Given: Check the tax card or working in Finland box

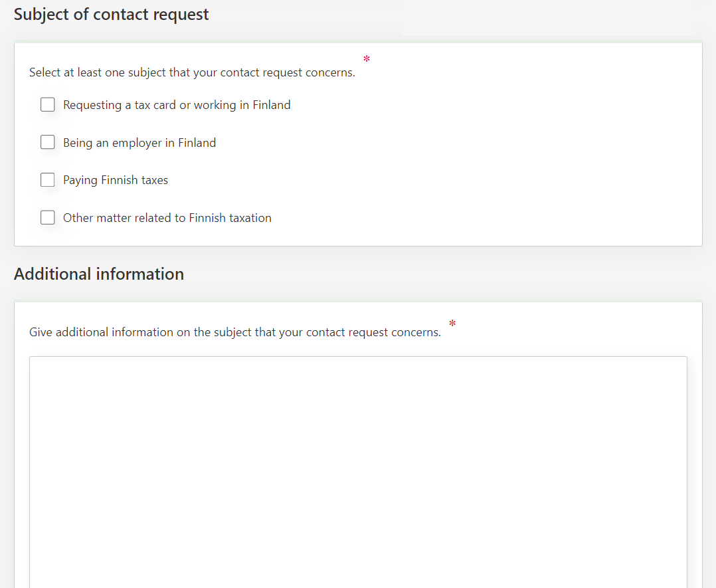Looking at the screenshot, I should click(48, 105).
